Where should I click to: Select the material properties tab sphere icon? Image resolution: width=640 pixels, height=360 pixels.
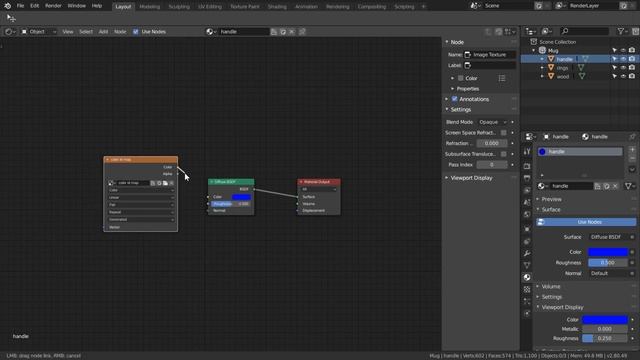coord(527,277)
